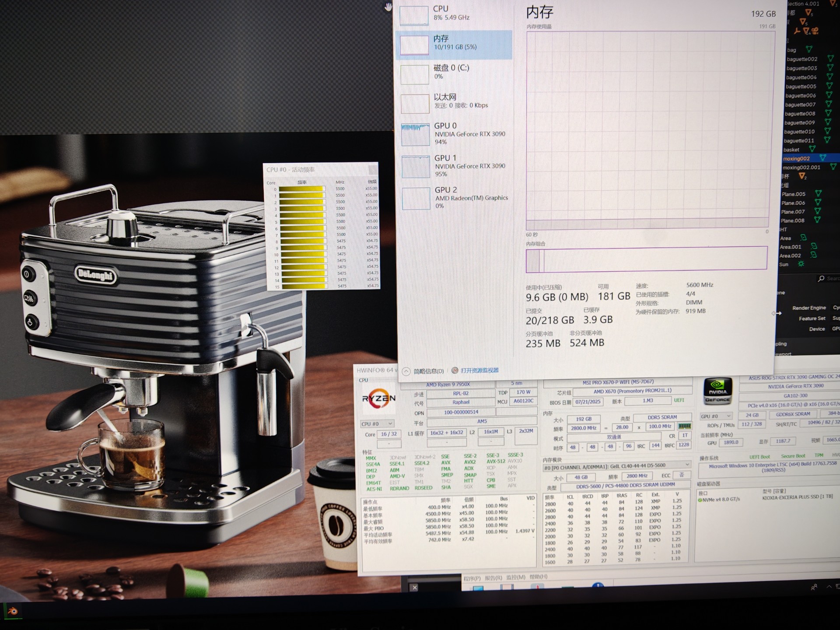
Task: Show hidden tray icons chevron
Action: coord(829,587)
